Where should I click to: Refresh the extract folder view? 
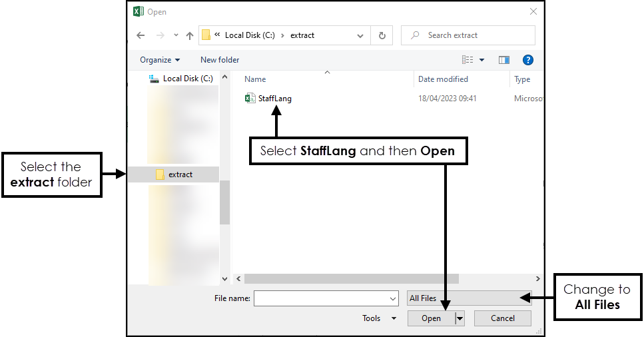[382, 35]
